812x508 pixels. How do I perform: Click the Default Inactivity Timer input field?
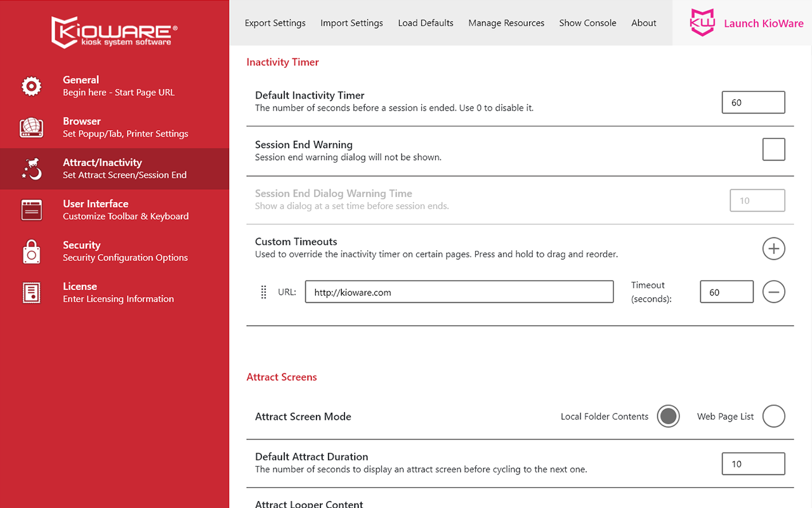pos(753,102)
